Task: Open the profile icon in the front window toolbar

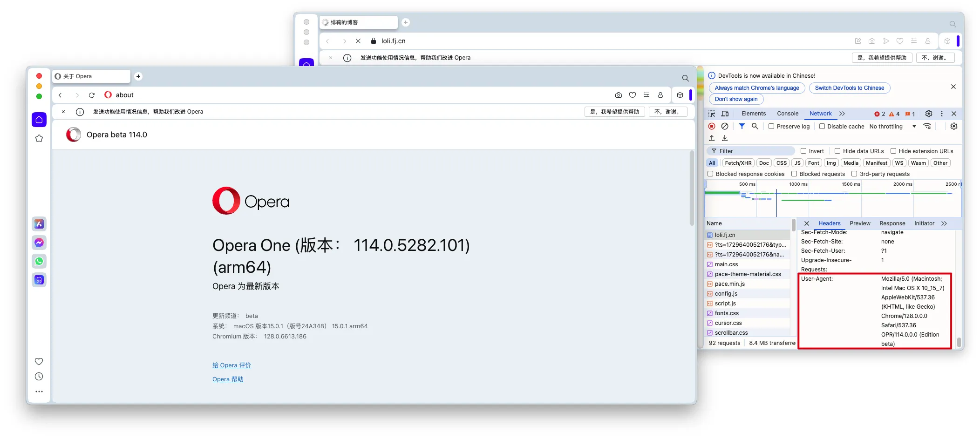Action: point(660,95)
